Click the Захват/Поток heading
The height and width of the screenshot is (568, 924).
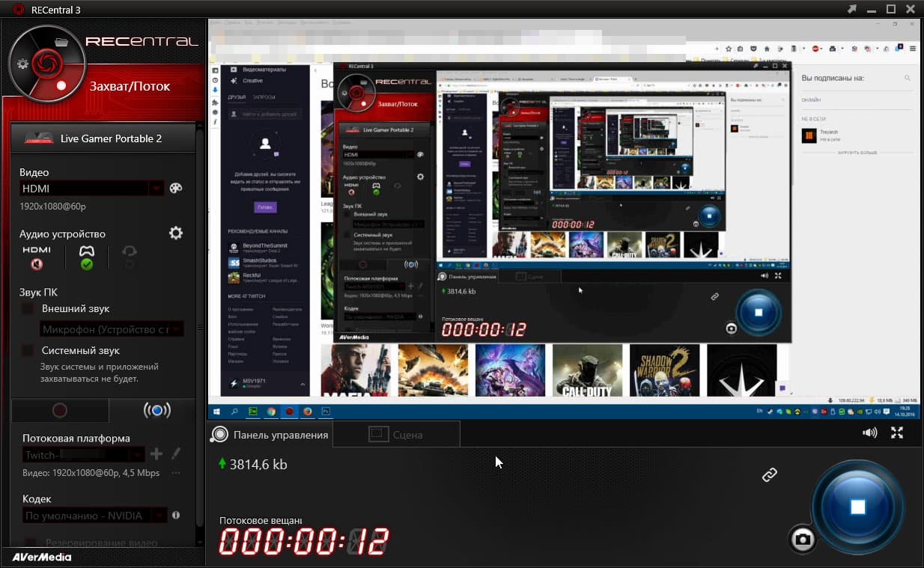pyautogui.click(x=130, y=86)
